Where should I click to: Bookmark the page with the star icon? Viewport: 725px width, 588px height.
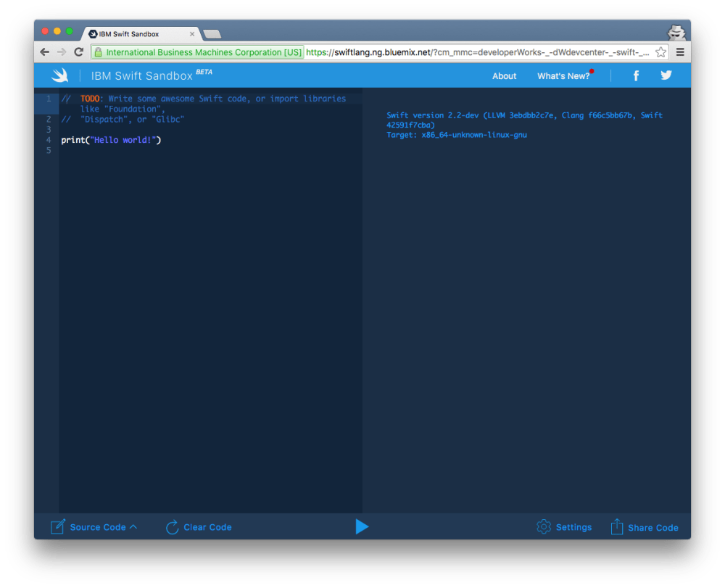(660, 52)
